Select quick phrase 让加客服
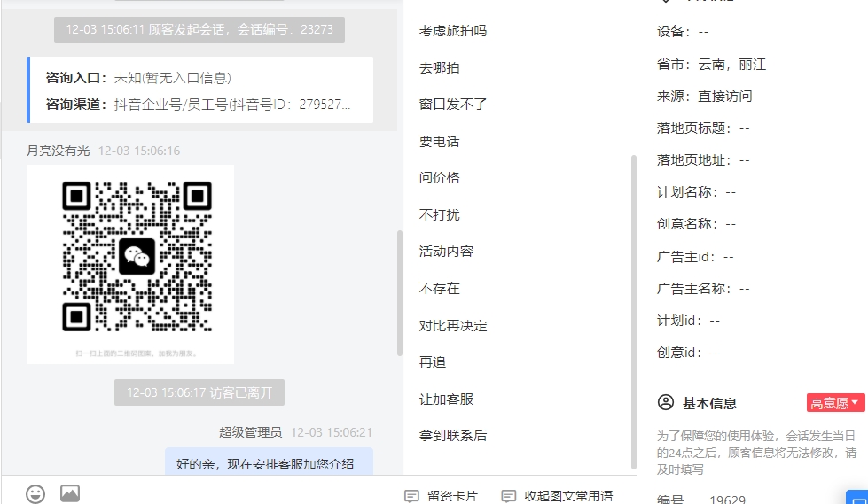 446,399
